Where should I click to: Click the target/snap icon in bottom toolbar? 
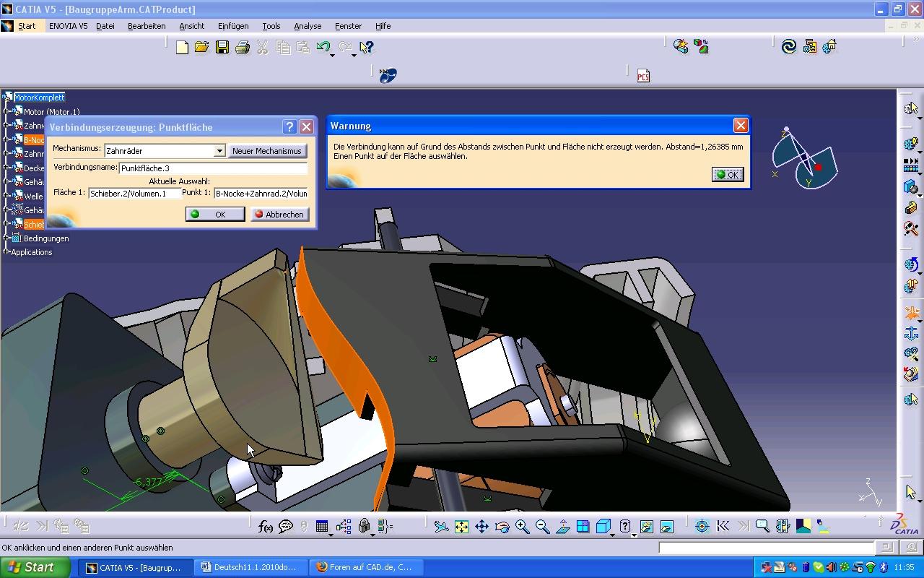pos(702,527)
